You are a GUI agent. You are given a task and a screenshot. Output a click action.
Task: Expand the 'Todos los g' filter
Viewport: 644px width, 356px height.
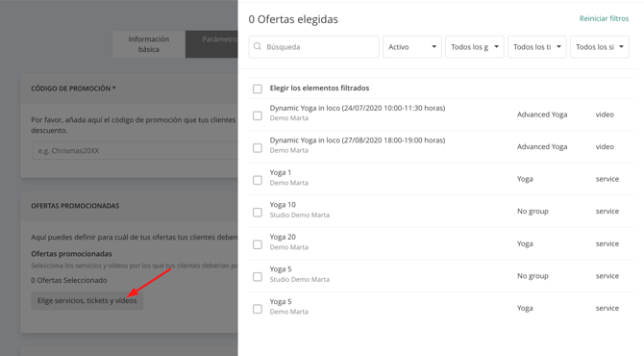pyautogui.click(x=475, y=47)
